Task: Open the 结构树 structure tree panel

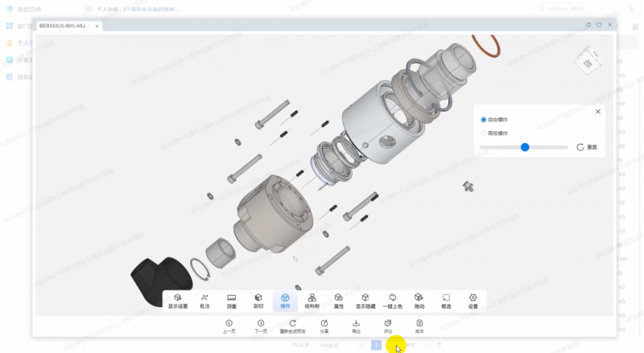Action: tap(312, 300)
